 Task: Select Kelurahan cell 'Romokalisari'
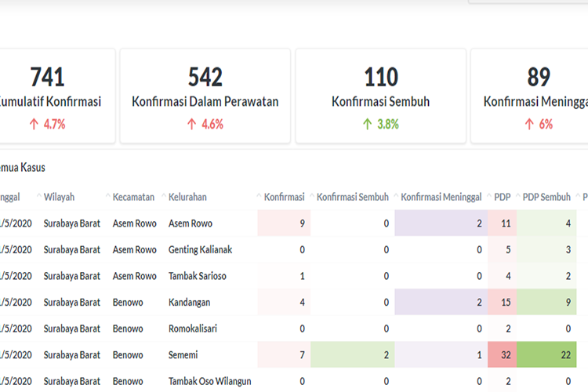[193, 328]
